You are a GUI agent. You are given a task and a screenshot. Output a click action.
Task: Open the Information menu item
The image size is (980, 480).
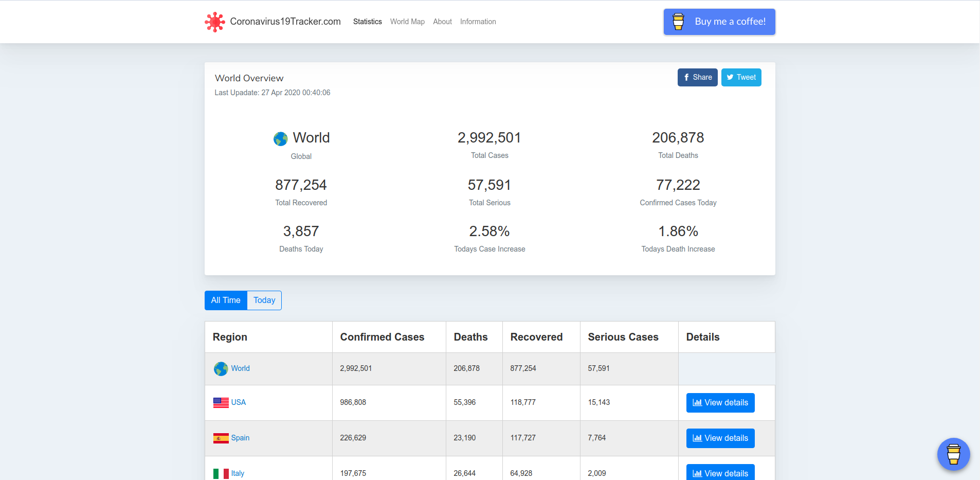pyautogui.click(x=478, y=22)
